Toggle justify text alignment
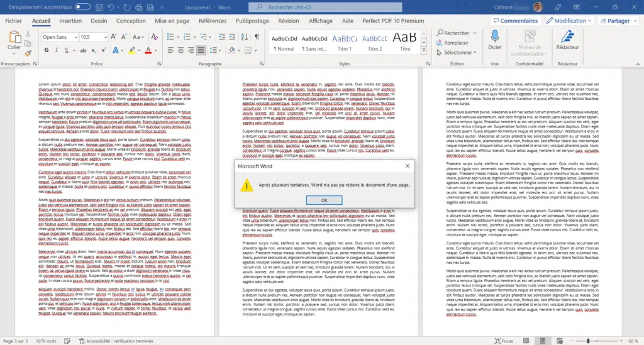The image size is (644, 345). (201, 50)
